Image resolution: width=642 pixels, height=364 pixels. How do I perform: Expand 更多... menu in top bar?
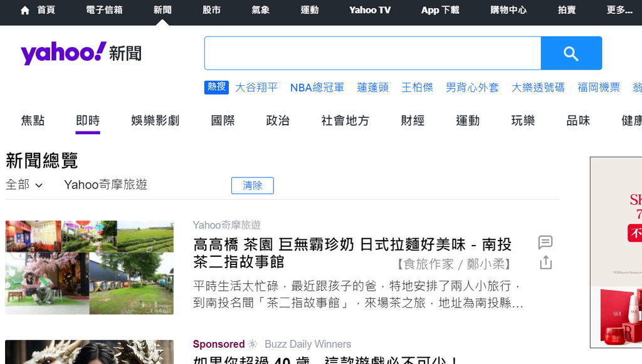[x=619, y=10]
